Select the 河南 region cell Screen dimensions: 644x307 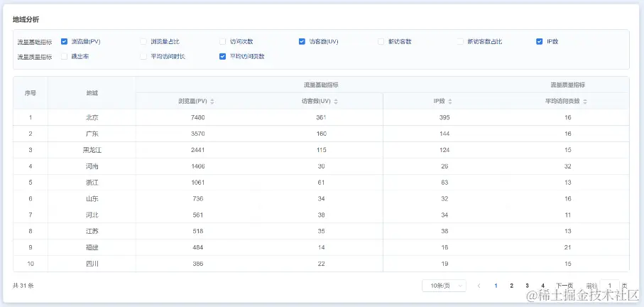[92, 166]
